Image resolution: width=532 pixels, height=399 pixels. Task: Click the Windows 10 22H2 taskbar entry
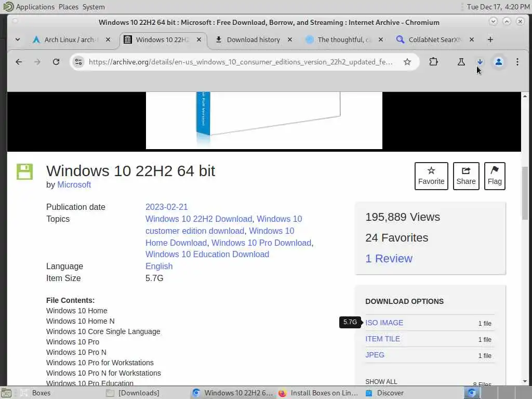tap(232, 393)
